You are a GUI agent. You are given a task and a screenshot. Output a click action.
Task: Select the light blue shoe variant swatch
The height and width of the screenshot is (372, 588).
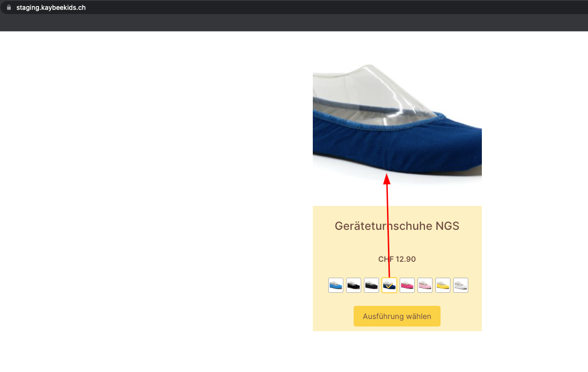[336, 285]
